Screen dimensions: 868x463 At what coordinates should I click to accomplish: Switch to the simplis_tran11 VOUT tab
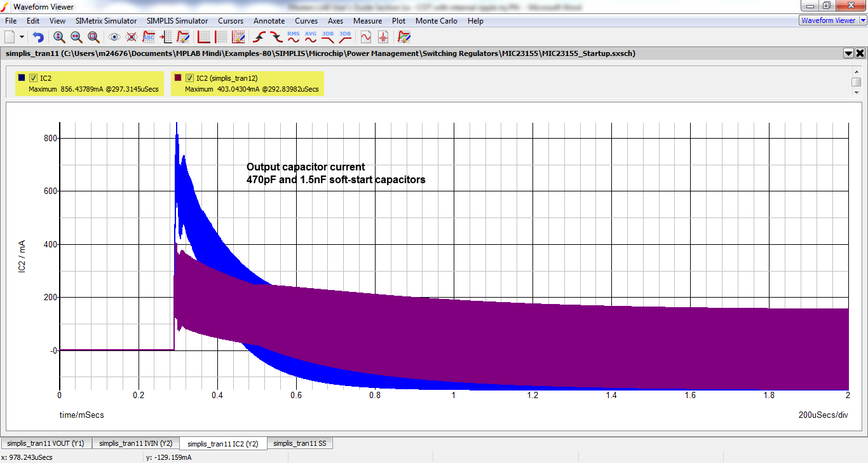[x=46, y=443]
